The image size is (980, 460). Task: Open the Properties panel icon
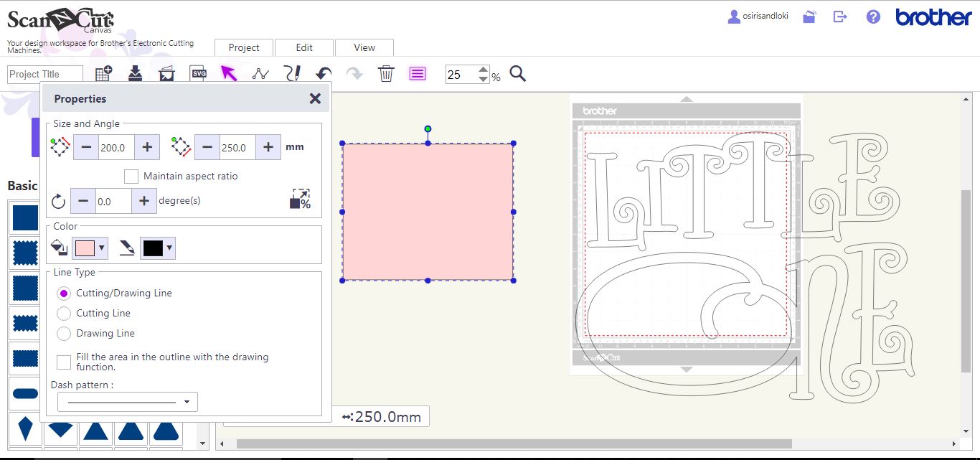(x=417, y=72)
